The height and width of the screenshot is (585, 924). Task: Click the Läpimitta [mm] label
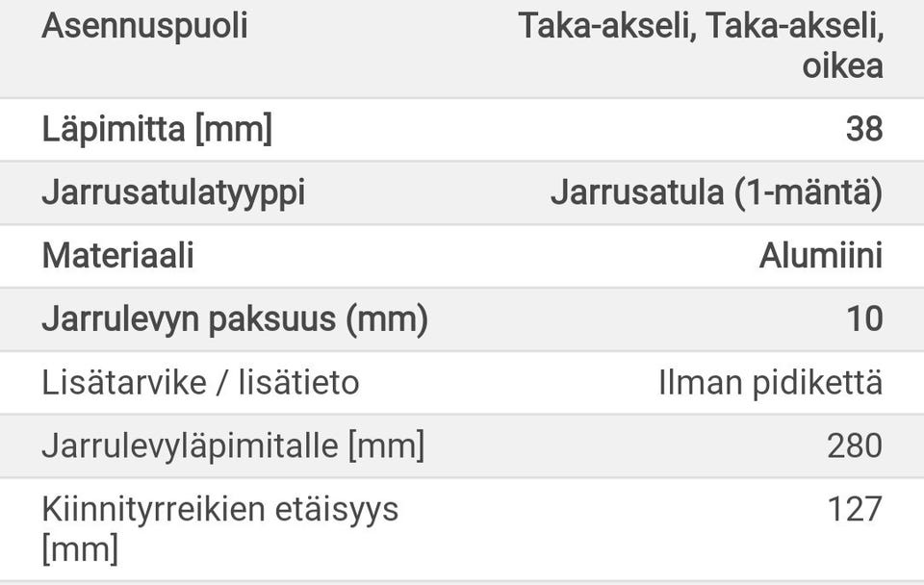pos(157,129)
